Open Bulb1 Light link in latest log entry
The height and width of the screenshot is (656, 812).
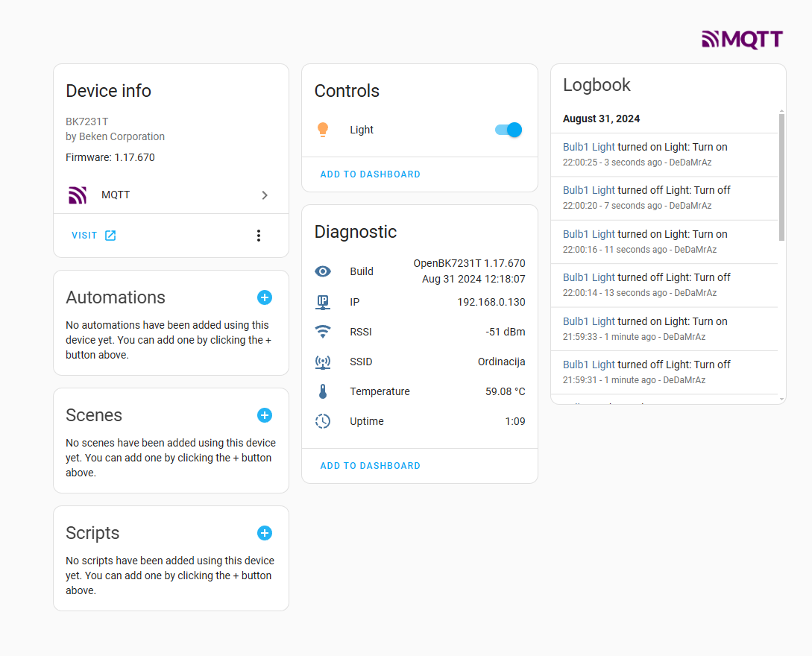[x=589, y=147]
